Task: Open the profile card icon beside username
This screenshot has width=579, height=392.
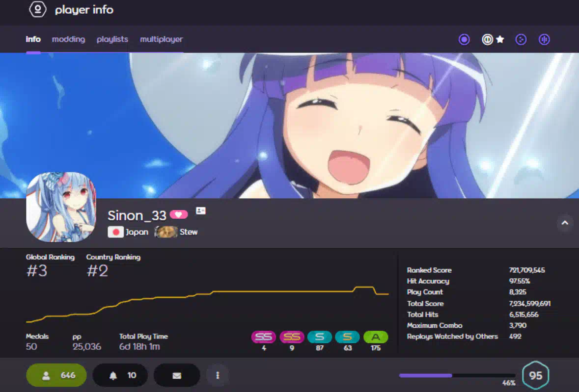Action: (x=200, y=210)
